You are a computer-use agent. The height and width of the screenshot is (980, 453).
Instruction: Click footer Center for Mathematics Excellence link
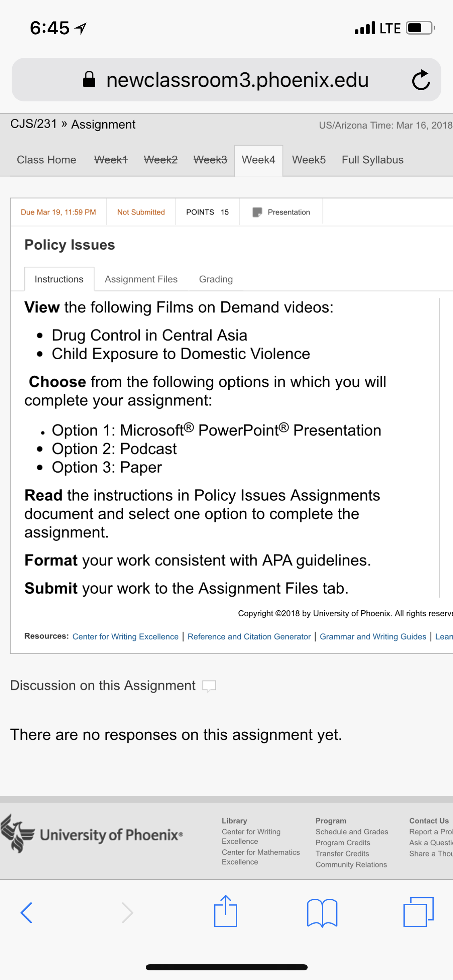pos(261,857)
